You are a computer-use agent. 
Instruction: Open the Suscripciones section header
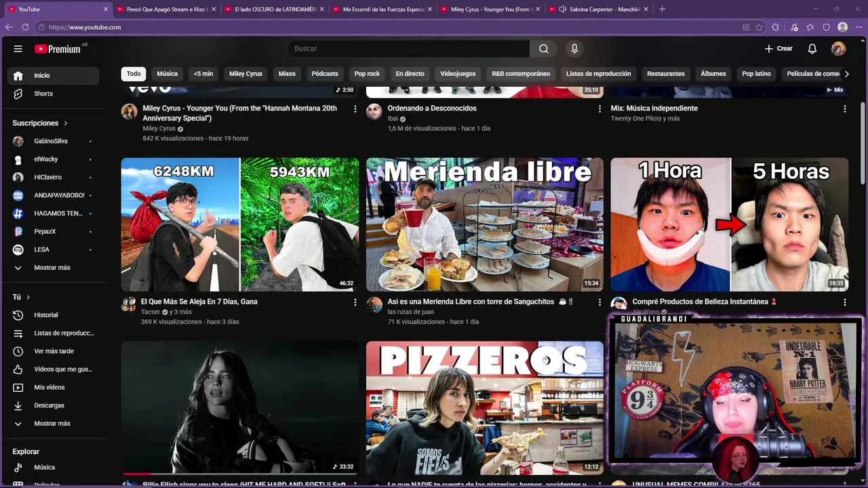click(40, 123)
